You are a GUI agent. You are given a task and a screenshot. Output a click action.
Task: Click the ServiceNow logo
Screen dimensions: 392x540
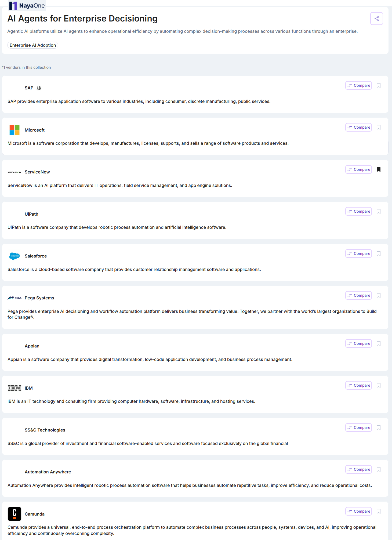(14, 172)
